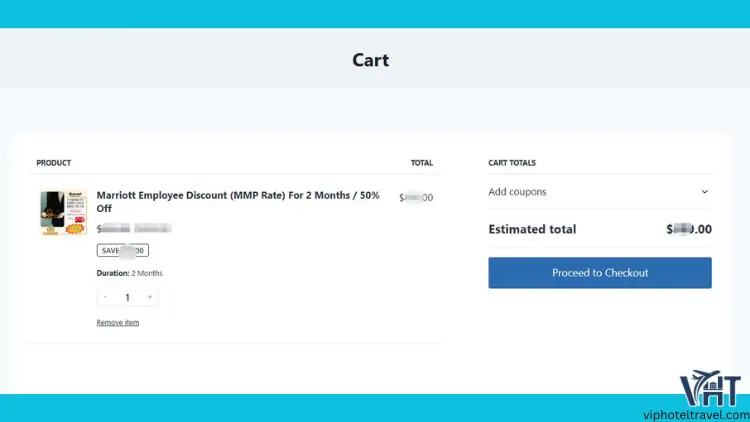
Task: Click the Estimated total label
Action: [x=532, y=229]
